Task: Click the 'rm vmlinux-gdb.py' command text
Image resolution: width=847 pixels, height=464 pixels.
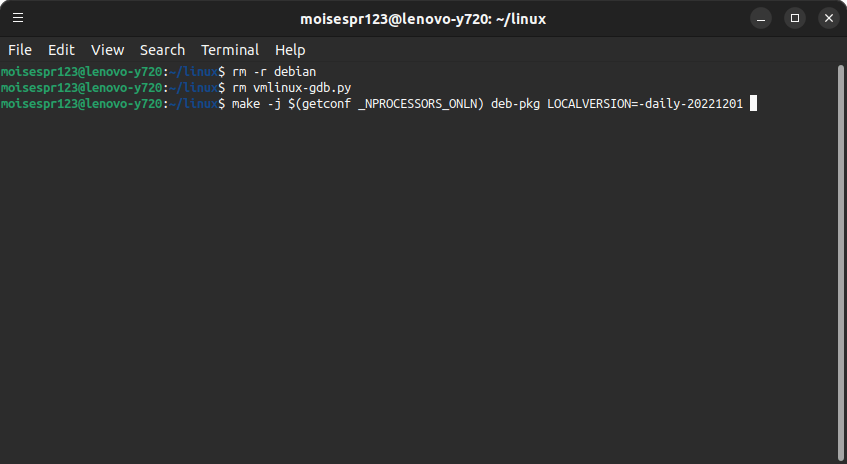Action: tap(292, 88)
